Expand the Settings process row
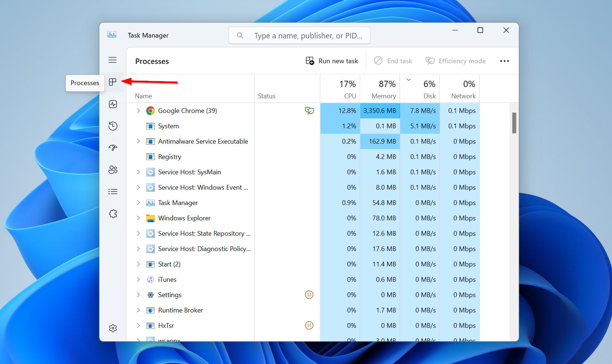612x364 pixels. [x=138, y=295]
